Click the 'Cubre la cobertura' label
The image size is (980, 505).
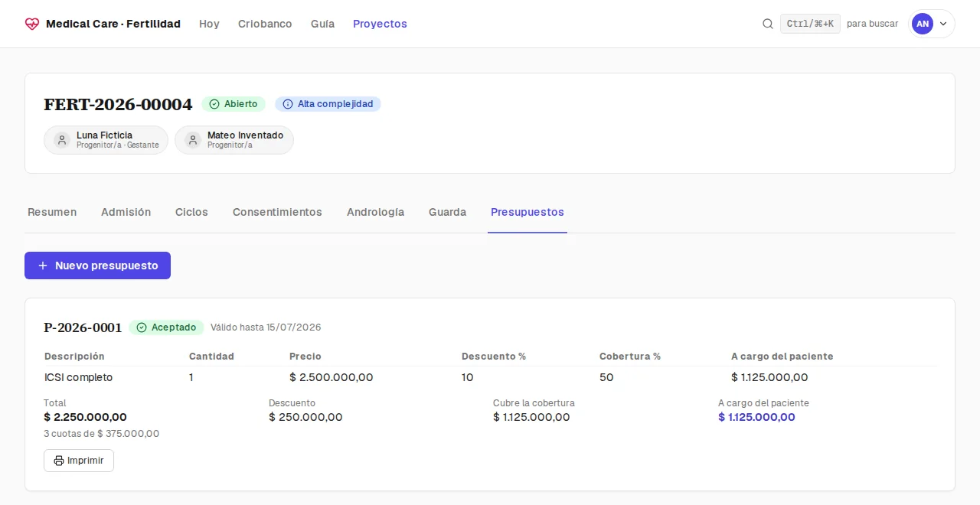click(x=534, y=403)
